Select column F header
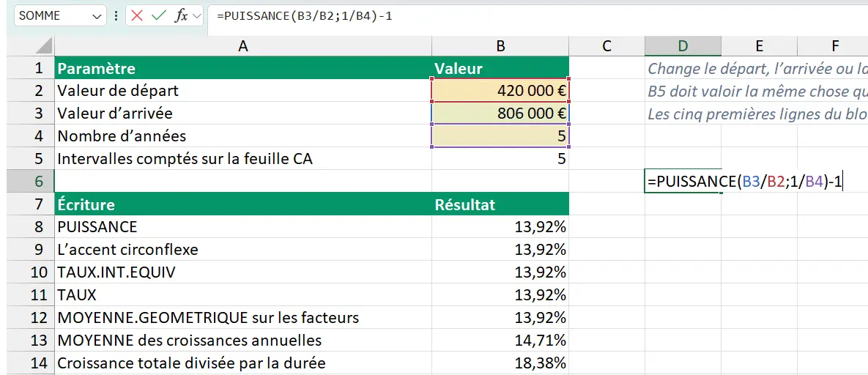 [833, 46]
